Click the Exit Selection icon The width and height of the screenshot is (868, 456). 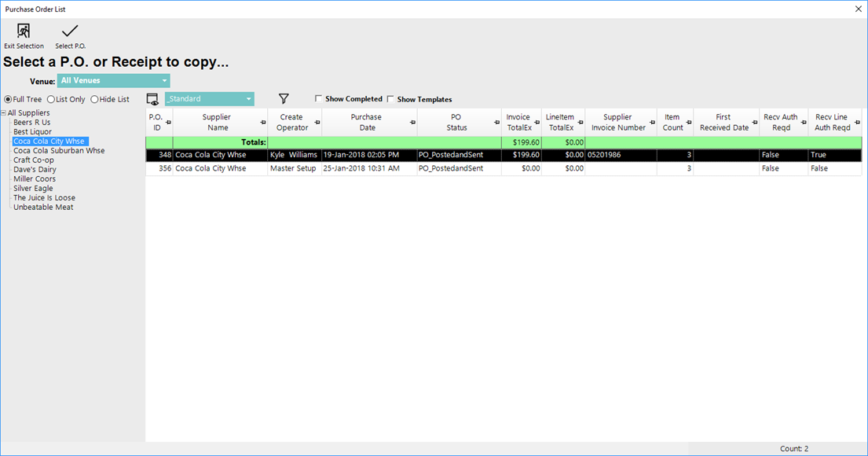point(24,31)
